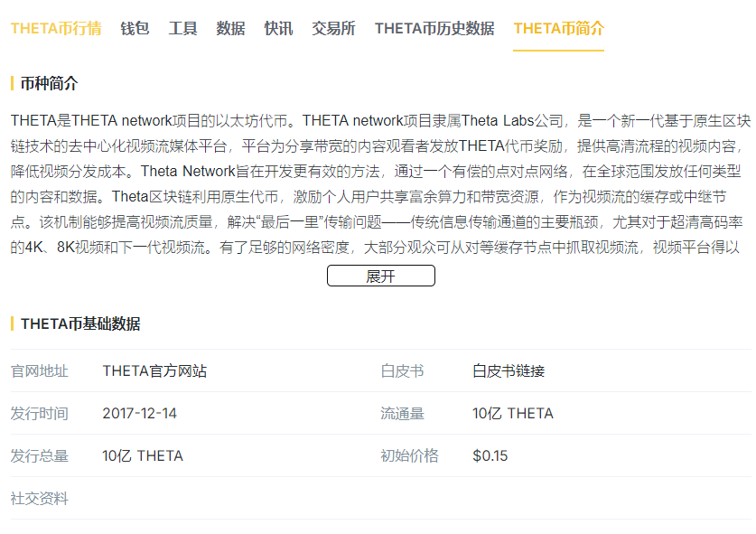
Task: Click the 官网地址 row label
Action: point(40,370)
